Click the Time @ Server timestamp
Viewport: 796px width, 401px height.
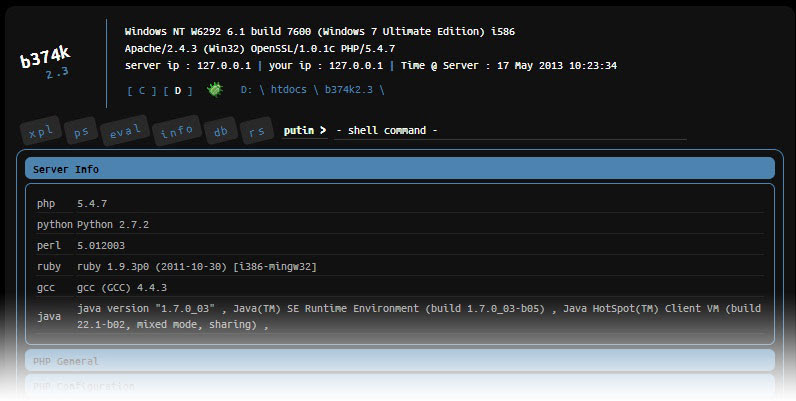[x=509, y=65]
